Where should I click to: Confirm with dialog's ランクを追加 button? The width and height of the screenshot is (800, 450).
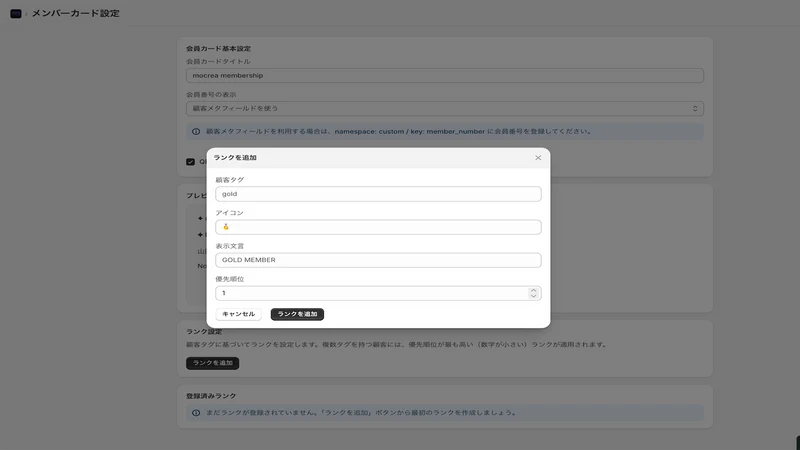tap(297, 314)
